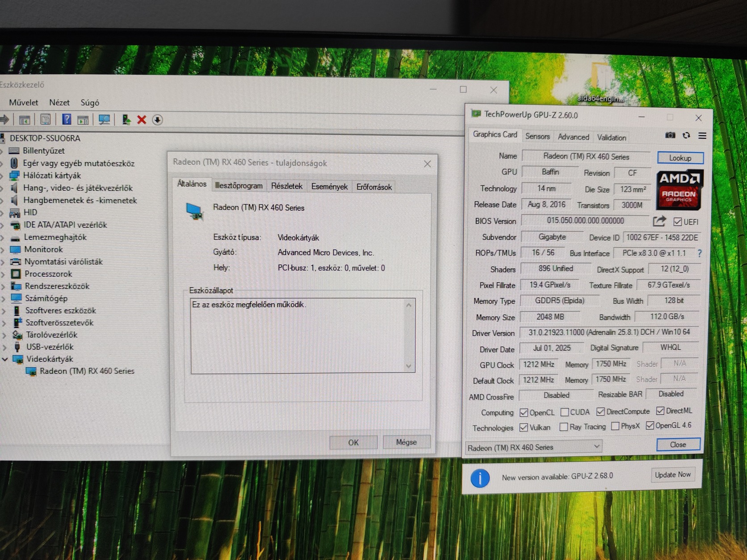747x560 pixels.
Task: Switch to the GPU-Z Validation tab
Action: [612, 138]
